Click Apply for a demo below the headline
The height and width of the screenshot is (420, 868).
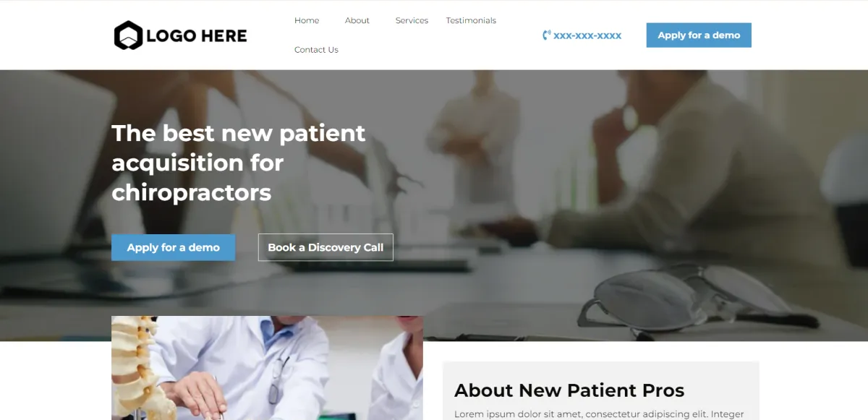[x=173, y=247]
